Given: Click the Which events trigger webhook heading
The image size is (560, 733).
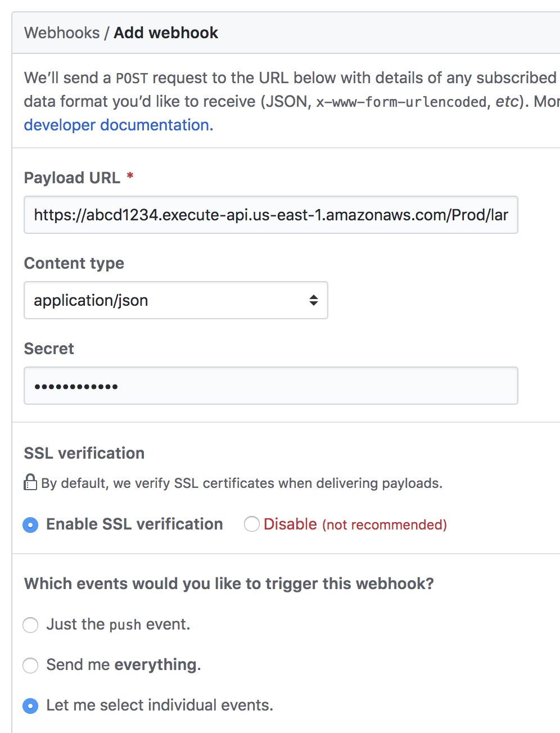Looking at the screenshot, I should click(x=229, y=583).
